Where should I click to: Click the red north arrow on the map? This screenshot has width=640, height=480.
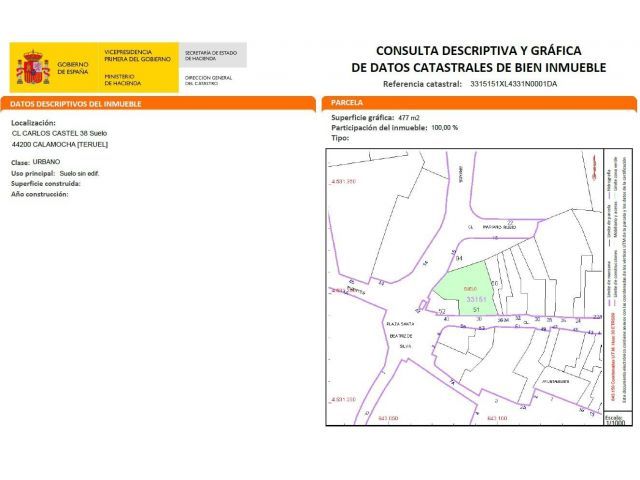[x=593, y=167]
